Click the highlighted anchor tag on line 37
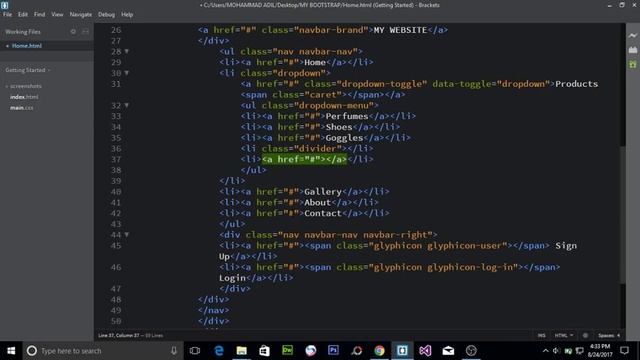Viewport: 640px width, 360px height. tap(304, 160)
